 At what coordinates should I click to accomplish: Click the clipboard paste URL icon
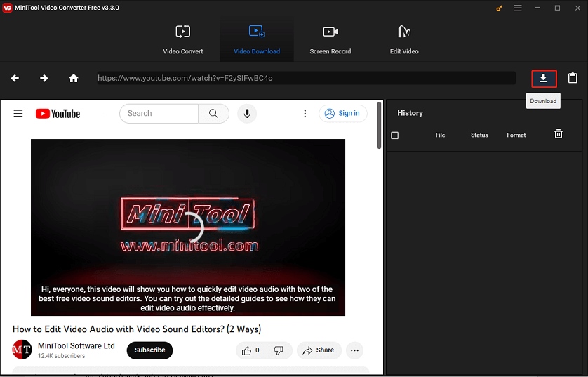pos(573,78)
